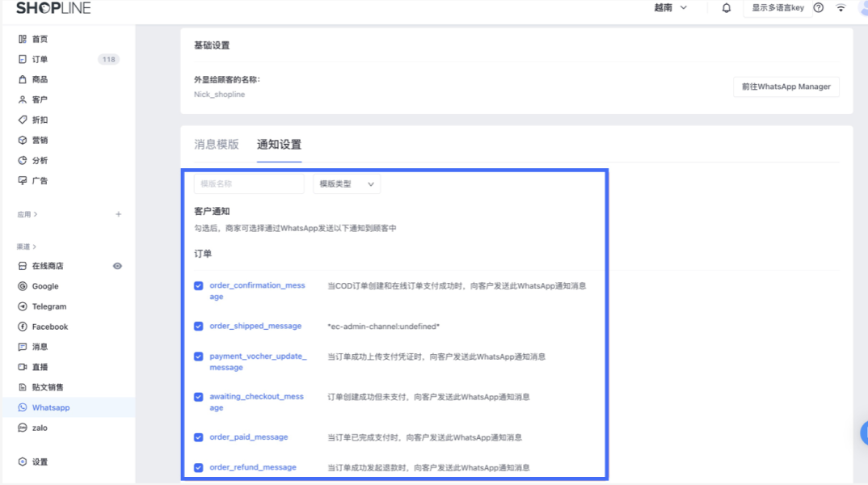The image size is (868, 485).
Task: Open the Telegram channel icon
Action: point(22,306)
